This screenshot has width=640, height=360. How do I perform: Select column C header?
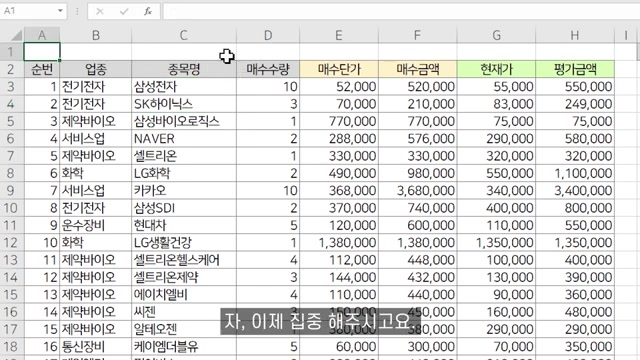tap(184, 36)
